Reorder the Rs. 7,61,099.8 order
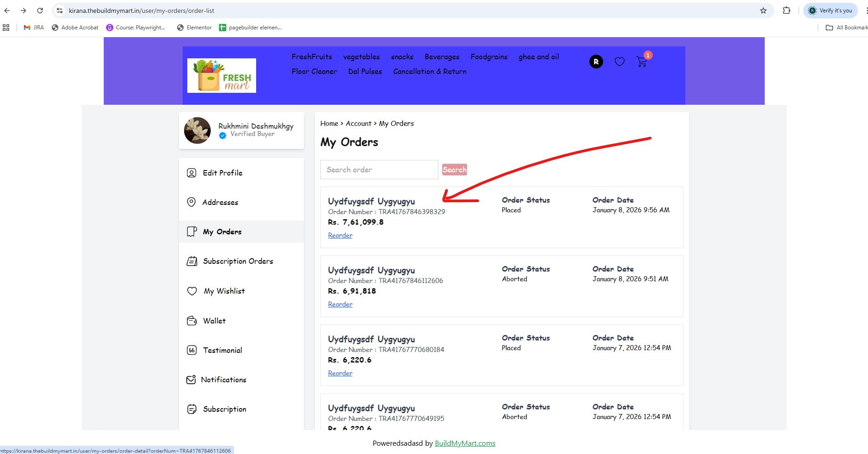Image resolution: width=868 pixels, height=454 pixels. pyautogui.click(x=340, y=235)
